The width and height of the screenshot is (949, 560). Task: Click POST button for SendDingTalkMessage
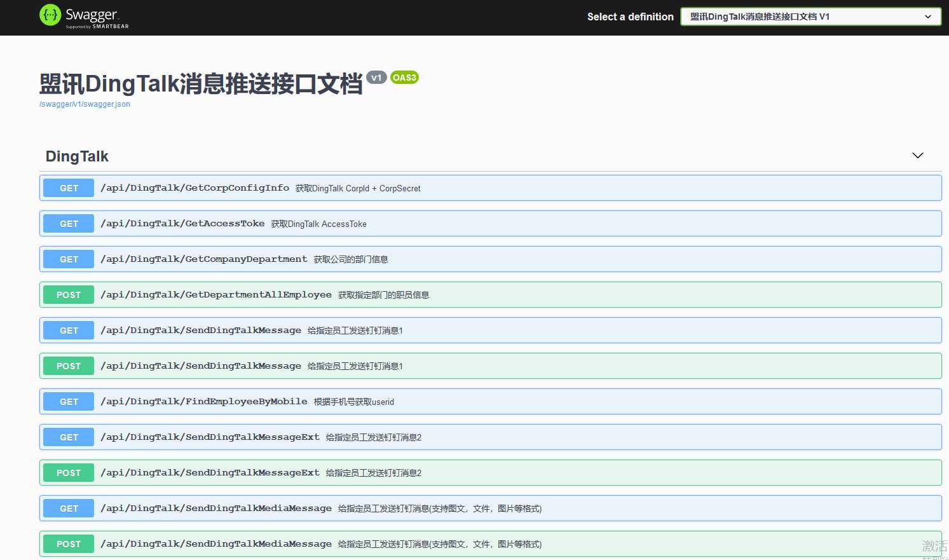tap(69, 366)
